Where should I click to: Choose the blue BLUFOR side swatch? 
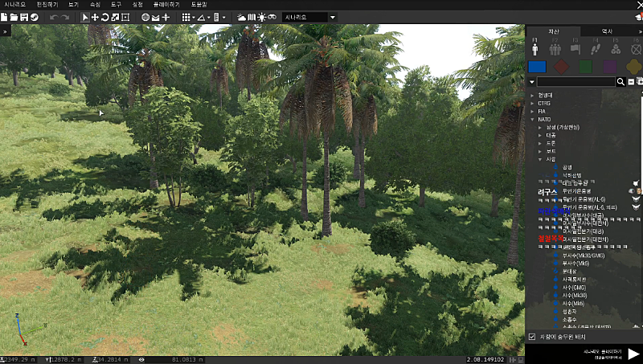pos(538,67)
